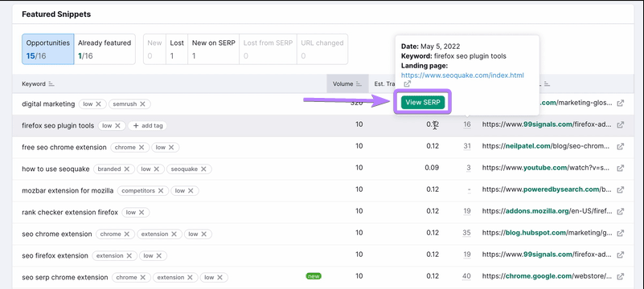Image resolution: width=644 pixels, height=289 pixels.
Task: Sort by Keyword column icon
Action: (51, 84)
